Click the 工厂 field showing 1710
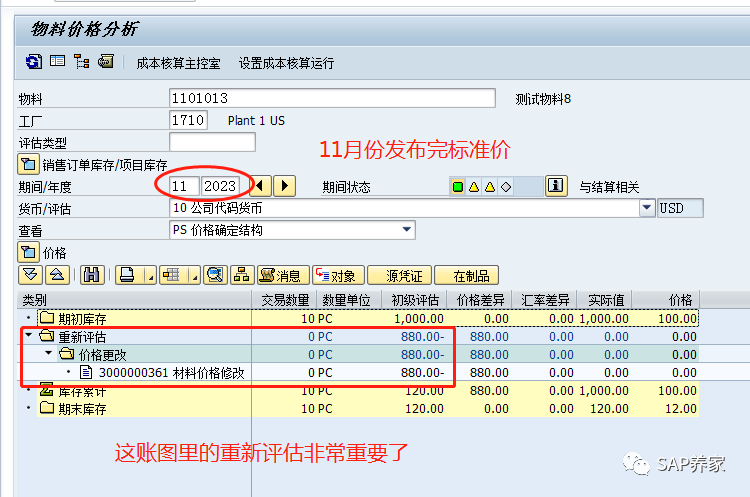750x497 pixels. tap(188, 120)
